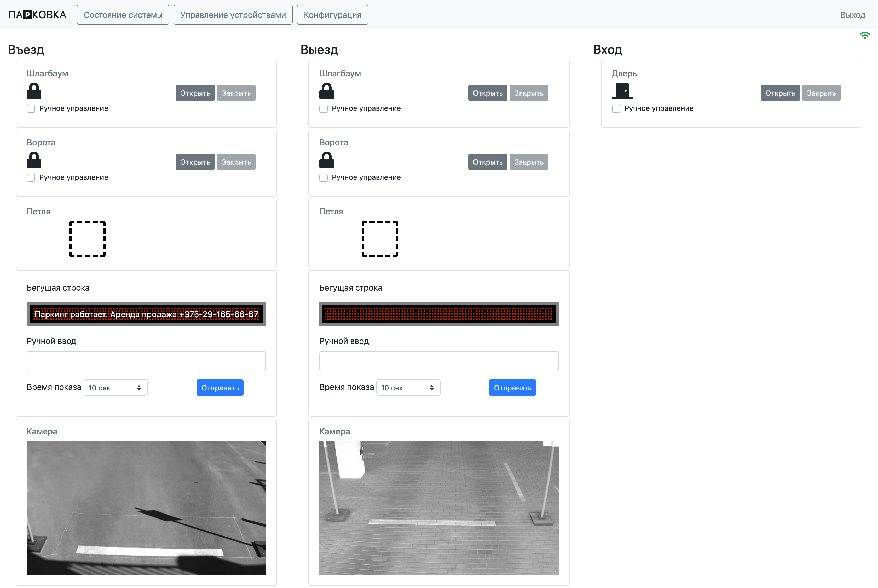Click the entry barrier lock icon
This screenshot has width=878, height=588.
point(34,91)
